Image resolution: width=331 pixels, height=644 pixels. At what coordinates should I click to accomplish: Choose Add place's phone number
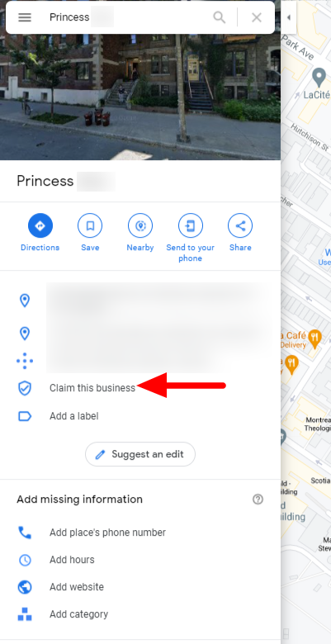[x=107, y=533]
